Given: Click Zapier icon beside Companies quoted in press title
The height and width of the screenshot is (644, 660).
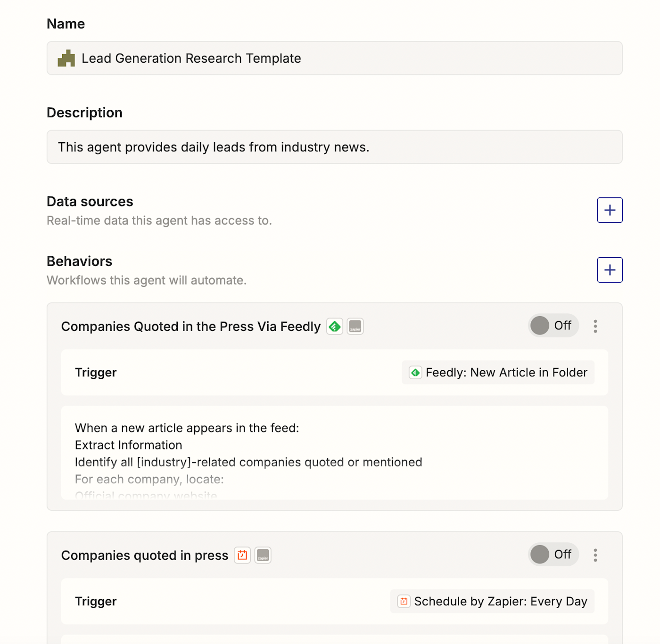Looking at the screenshot, I should pos(263,555).
